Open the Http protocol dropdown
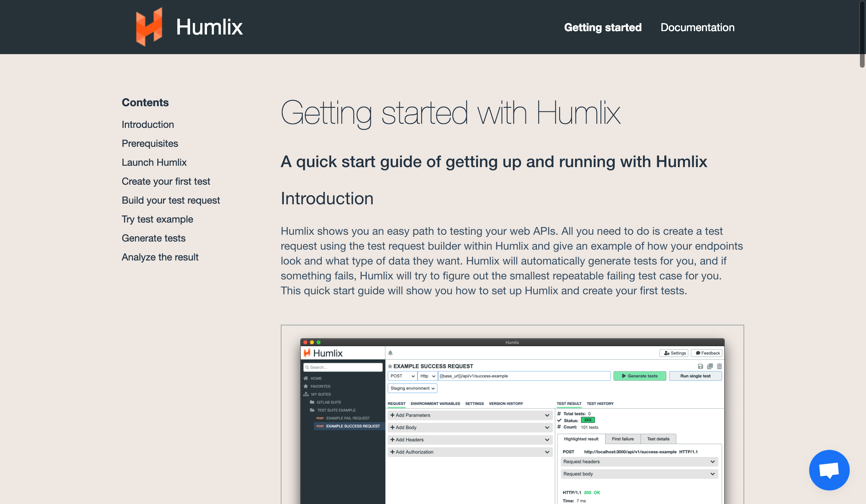 click(428, 376)
